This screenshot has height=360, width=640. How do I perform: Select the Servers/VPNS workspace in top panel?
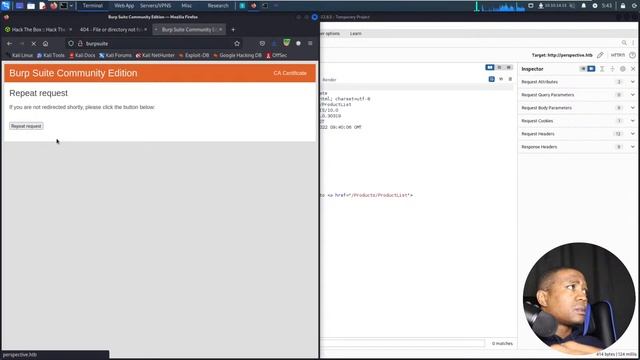(x=156, y=6)
